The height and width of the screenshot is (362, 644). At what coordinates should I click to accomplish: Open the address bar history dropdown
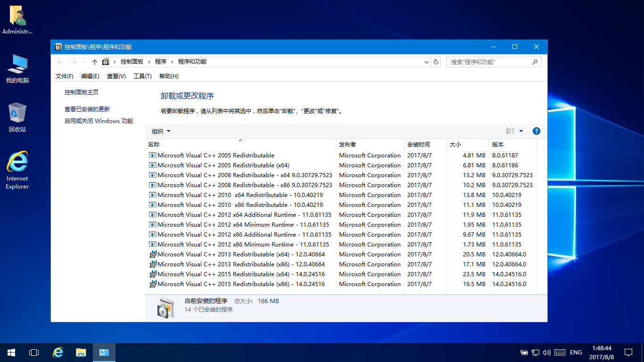pos(427,62)
